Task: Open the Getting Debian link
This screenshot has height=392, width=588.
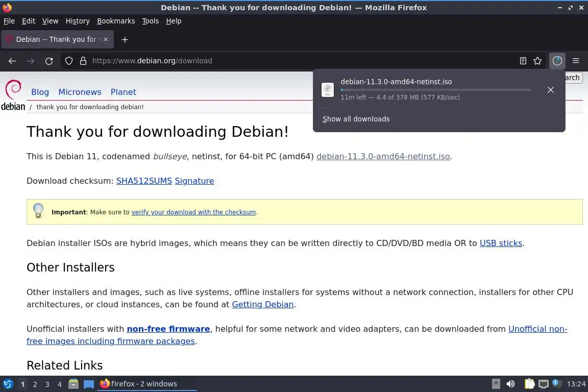Action: [x=262, y=304]
